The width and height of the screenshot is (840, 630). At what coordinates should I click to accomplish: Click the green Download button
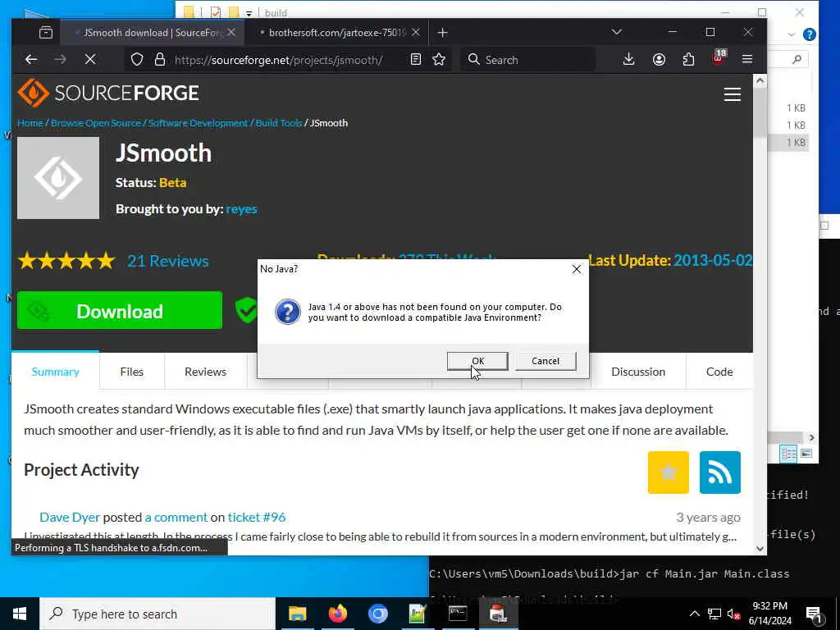[x=120, y=310]
